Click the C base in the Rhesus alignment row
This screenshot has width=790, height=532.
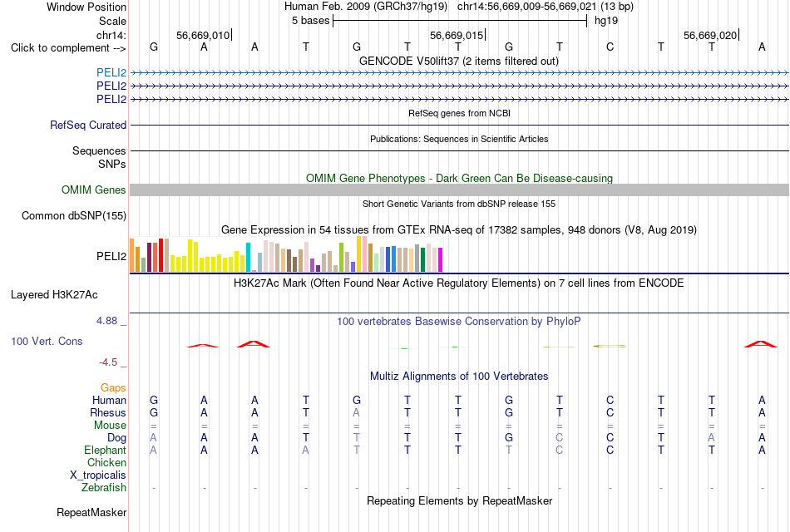tap(610, 412)
